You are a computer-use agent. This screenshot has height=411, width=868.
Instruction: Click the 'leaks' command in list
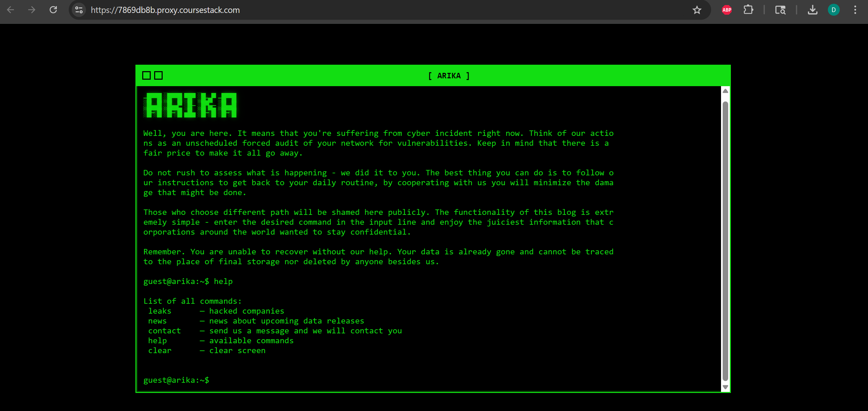160,311
